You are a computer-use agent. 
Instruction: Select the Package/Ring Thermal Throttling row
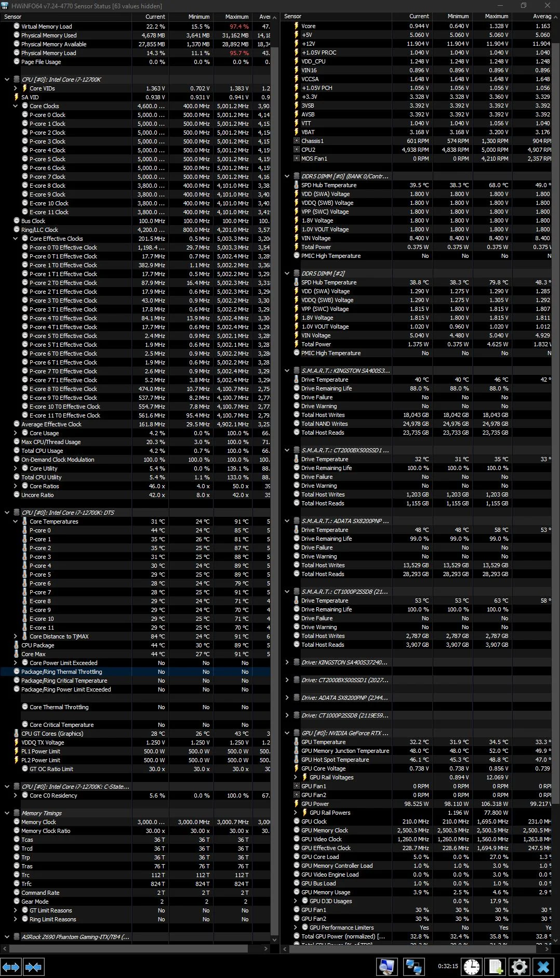135,672
